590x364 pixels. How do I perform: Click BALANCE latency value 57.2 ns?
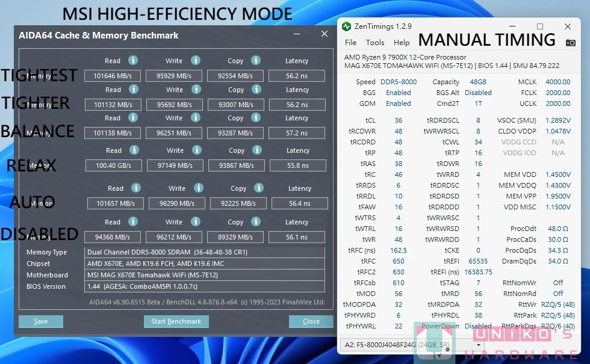point(296,133)
